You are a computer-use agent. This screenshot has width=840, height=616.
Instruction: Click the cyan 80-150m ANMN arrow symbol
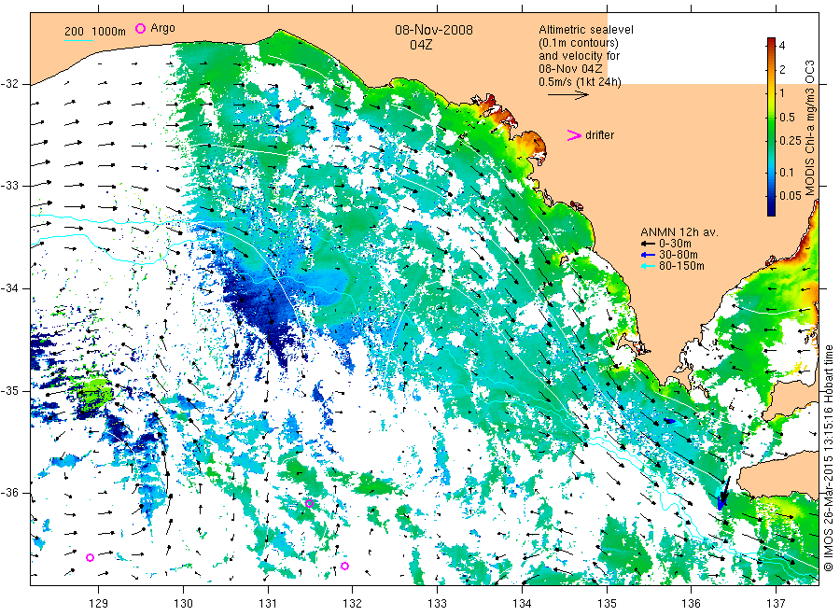tap(649, 266)
